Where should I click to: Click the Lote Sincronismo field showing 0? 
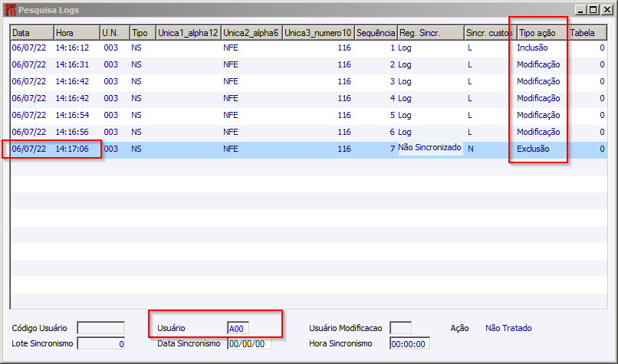101,343
